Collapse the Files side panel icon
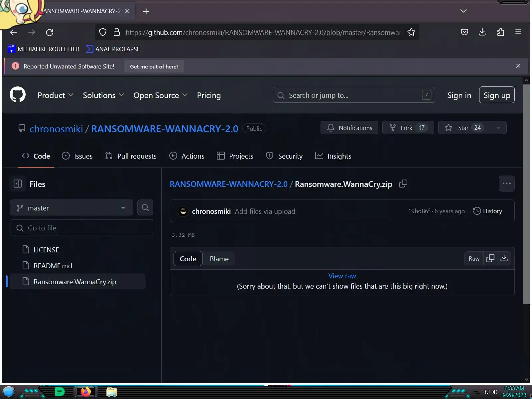The height and width of the screenshot is (399, 532). [x=18, y=184]
